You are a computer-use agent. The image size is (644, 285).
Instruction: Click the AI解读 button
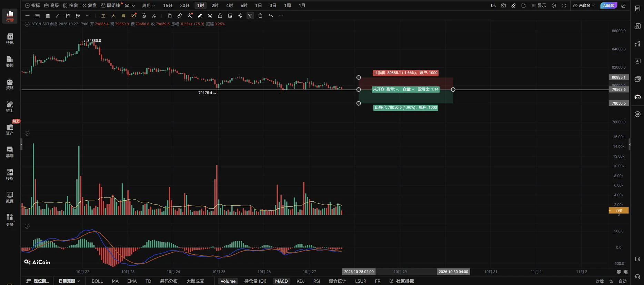[608, 6]
